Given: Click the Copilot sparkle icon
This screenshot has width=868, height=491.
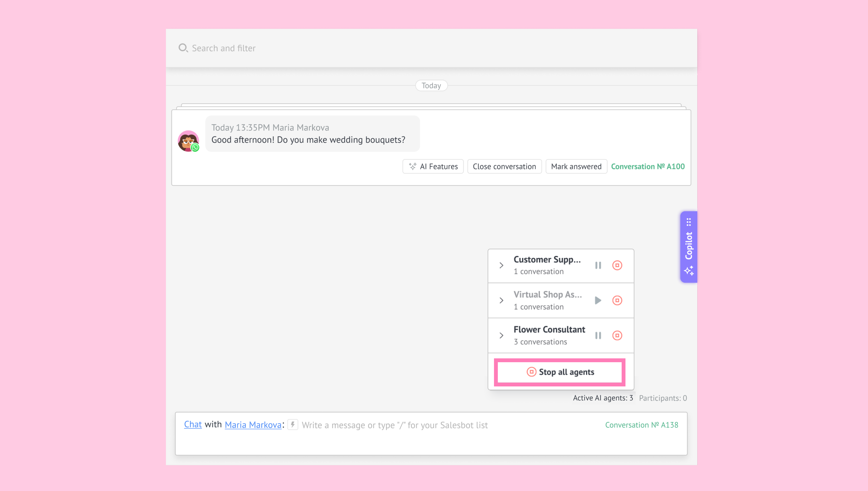Looking at the screenshot, I should (x=688, y=271).
